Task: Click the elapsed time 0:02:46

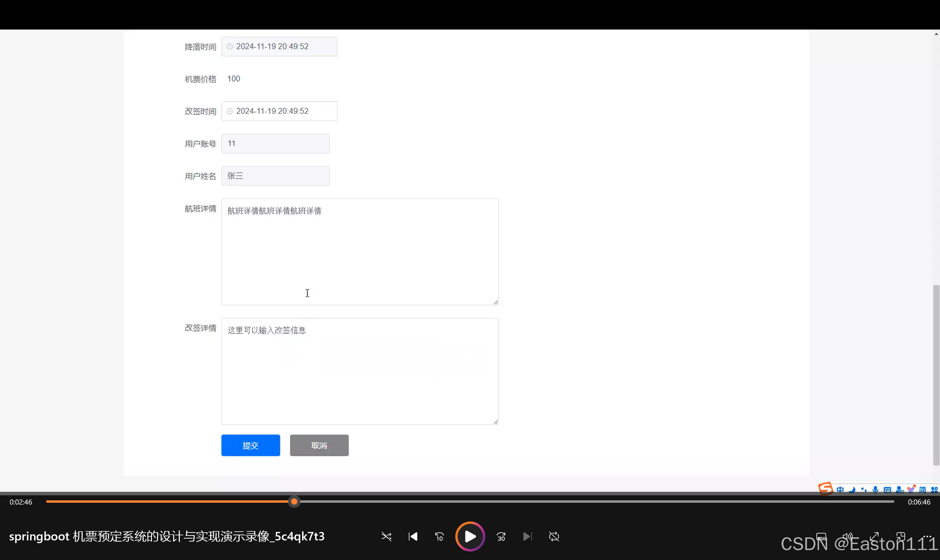Action: (21, 502)
